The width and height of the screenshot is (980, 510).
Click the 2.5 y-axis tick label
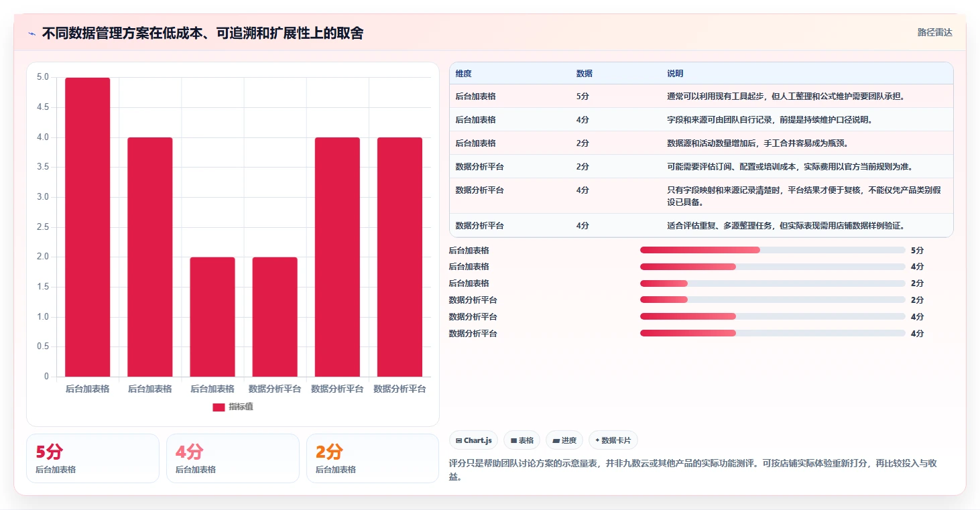pos(42,227)
